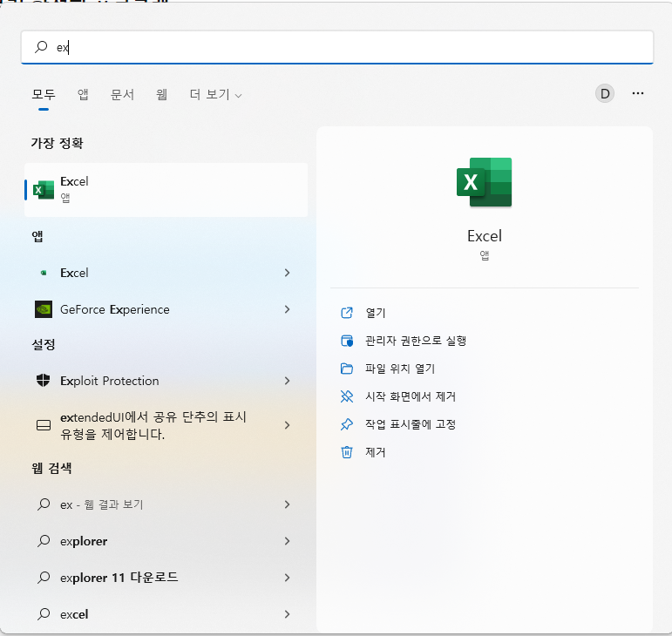Viewport: 672px width, 636px height.
Task: Switch to the 문서 tab
Action: click(x=122, y=94)
